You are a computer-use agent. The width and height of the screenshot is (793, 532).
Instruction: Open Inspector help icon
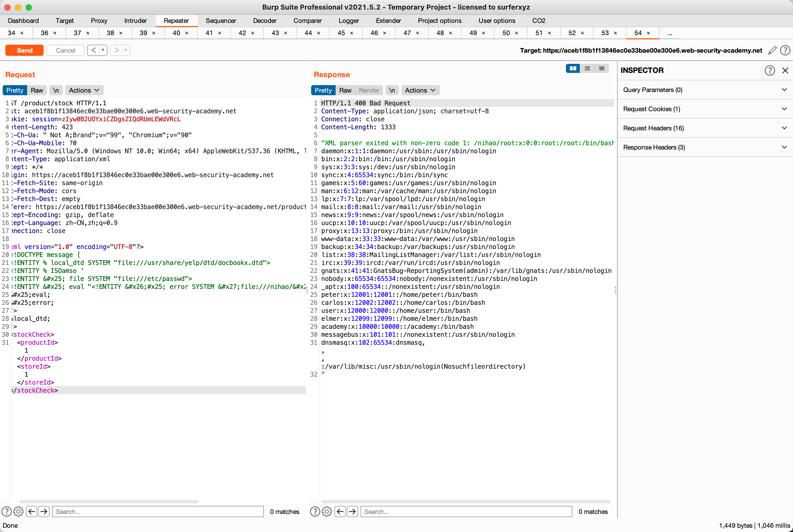[x=770, y=70]
